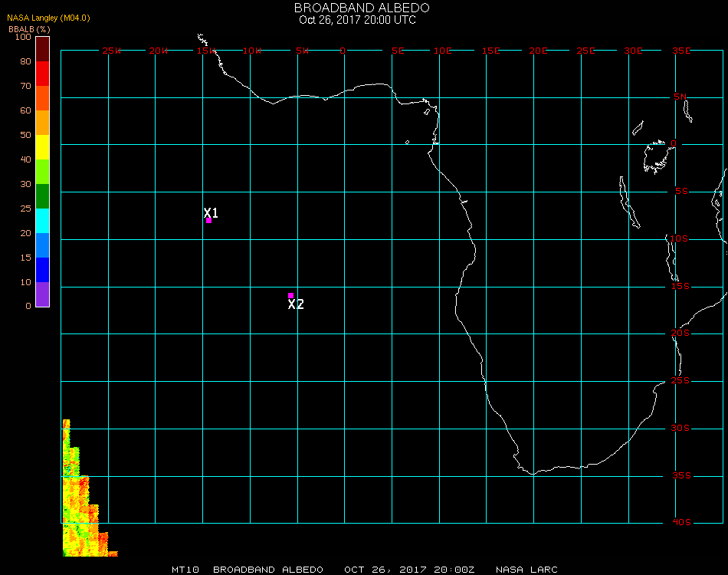
Task: Choose the dark green 25–30% color band
Action: point(42,195)
